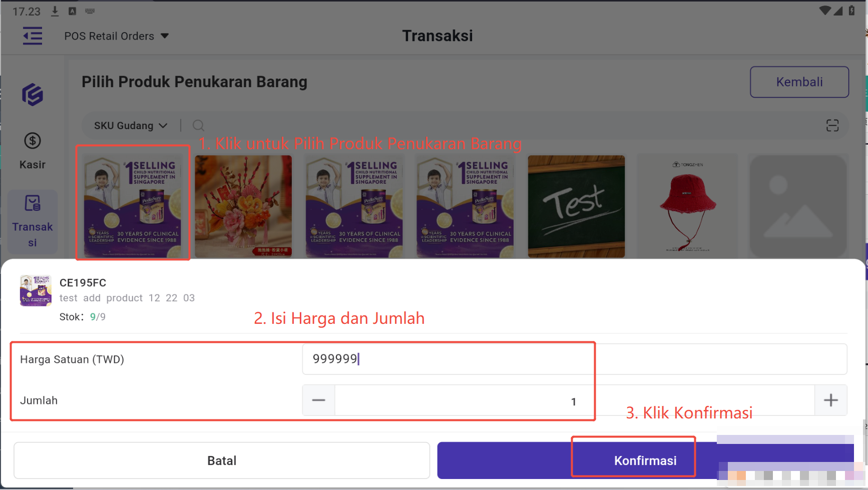Click the Konfirmasi button
This screenshot has width=868, height=490.
point(645,460)
